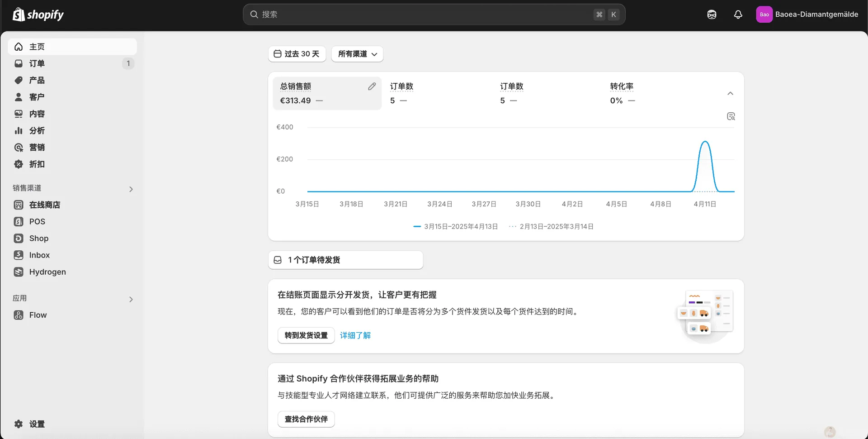Open the 内容 content icon

pyautogui.click(x=19, y=114)
